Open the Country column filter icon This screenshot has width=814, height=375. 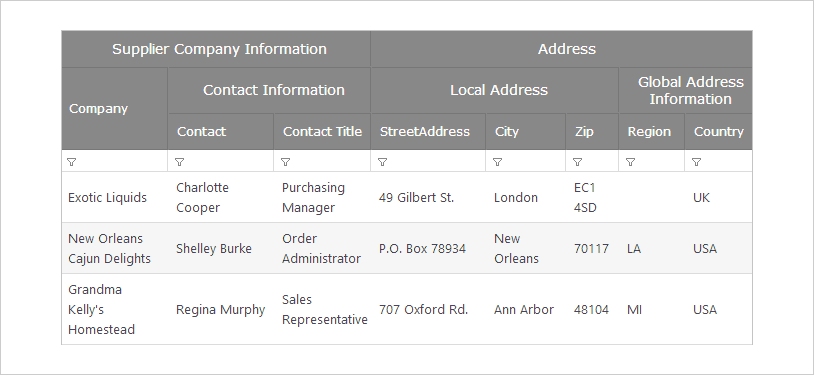(x=696, y=162)
